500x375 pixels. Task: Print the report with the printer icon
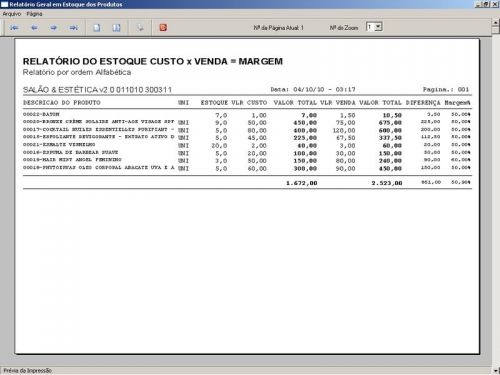[140, 28]
